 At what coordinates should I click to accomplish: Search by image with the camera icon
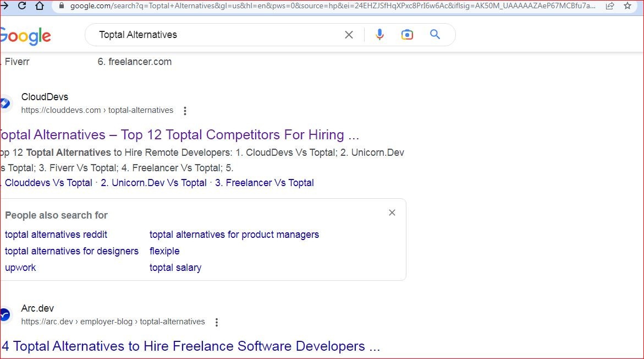pos(407,35)
